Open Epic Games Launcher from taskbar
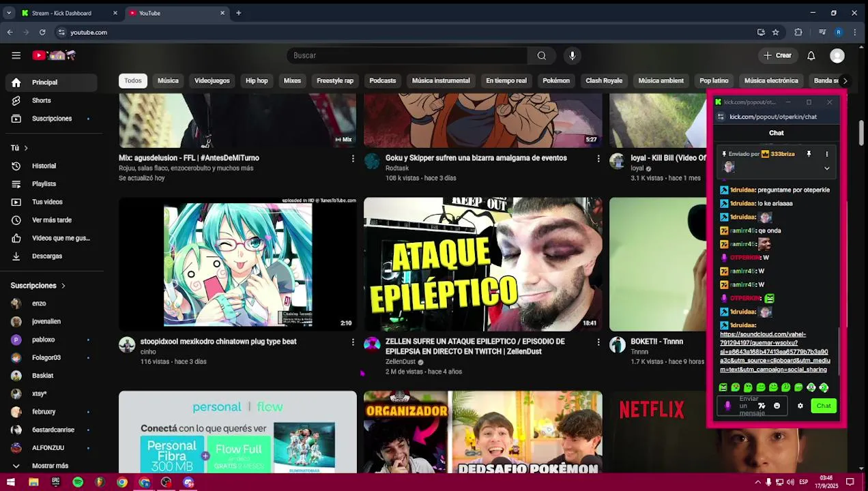 pyautogui.click(x=55, y=482)
